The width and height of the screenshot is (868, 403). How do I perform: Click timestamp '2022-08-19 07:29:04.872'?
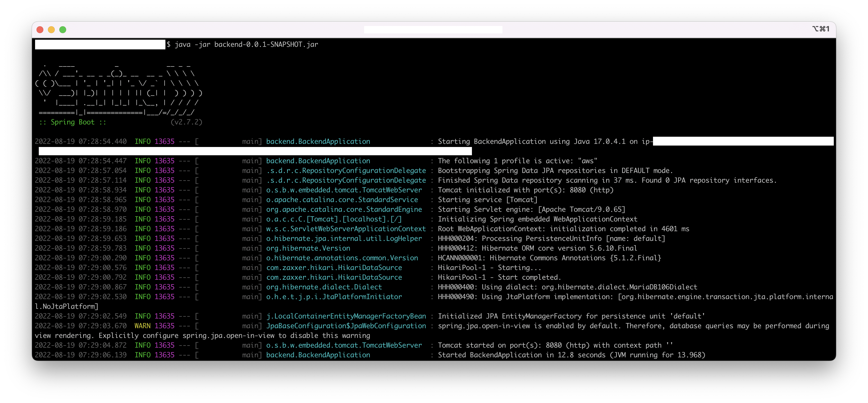coord(81,346)
